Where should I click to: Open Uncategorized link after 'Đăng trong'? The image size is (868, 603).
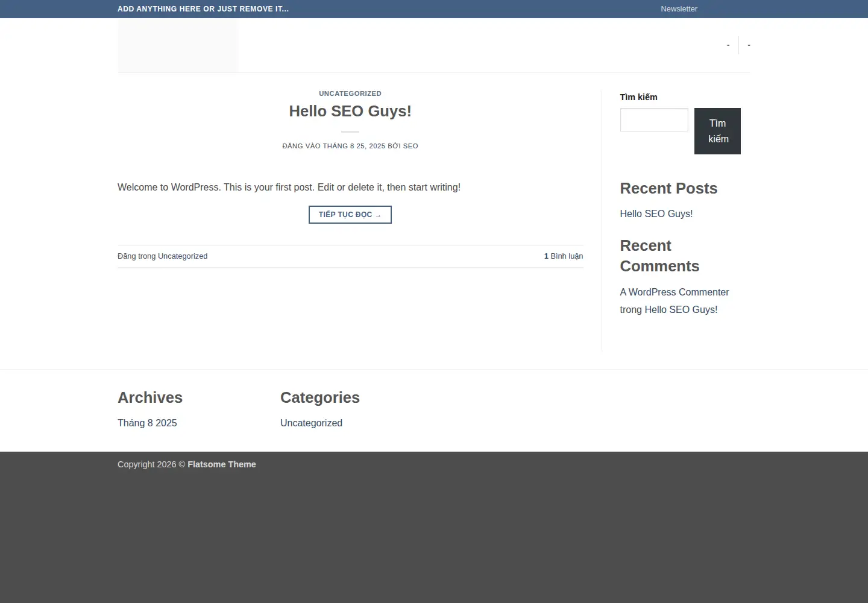point(183,256)
